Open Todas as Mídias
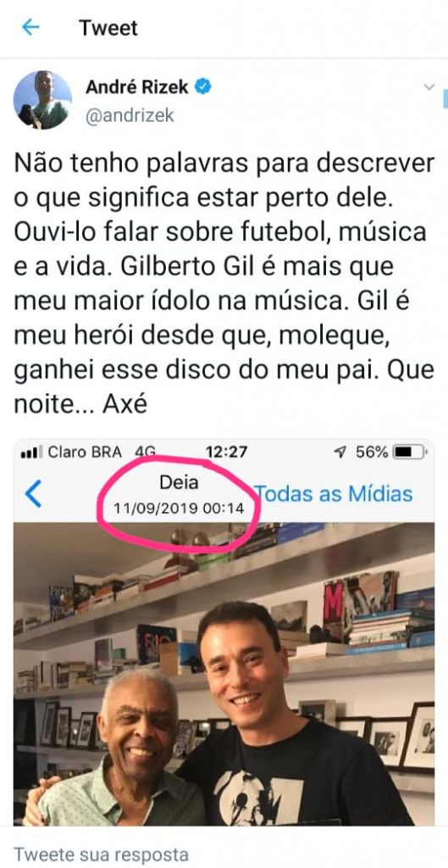448x868 pixels. tap(333, 494)
